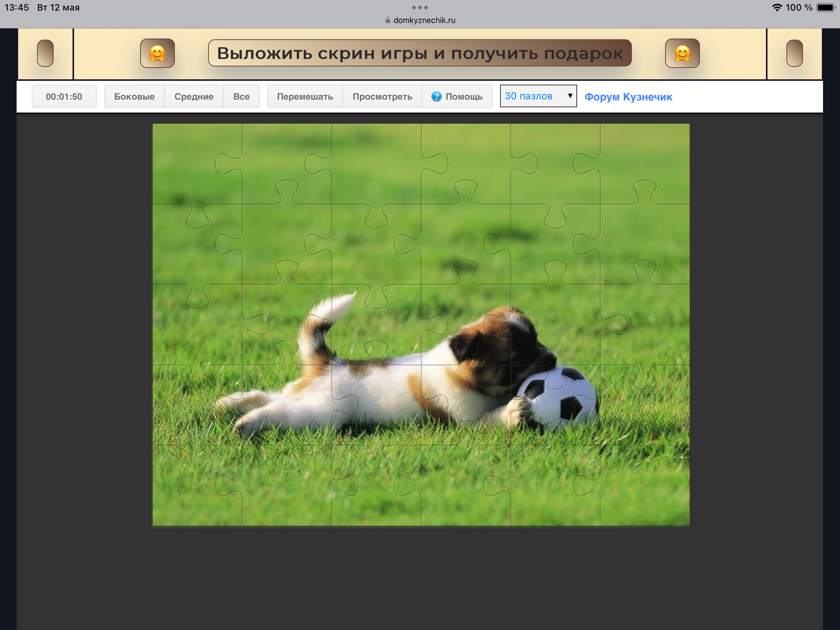Viewport: 840px width, 630px height.
Task: Tap the right hugging-face emoji button
Action: coord(682,53)
